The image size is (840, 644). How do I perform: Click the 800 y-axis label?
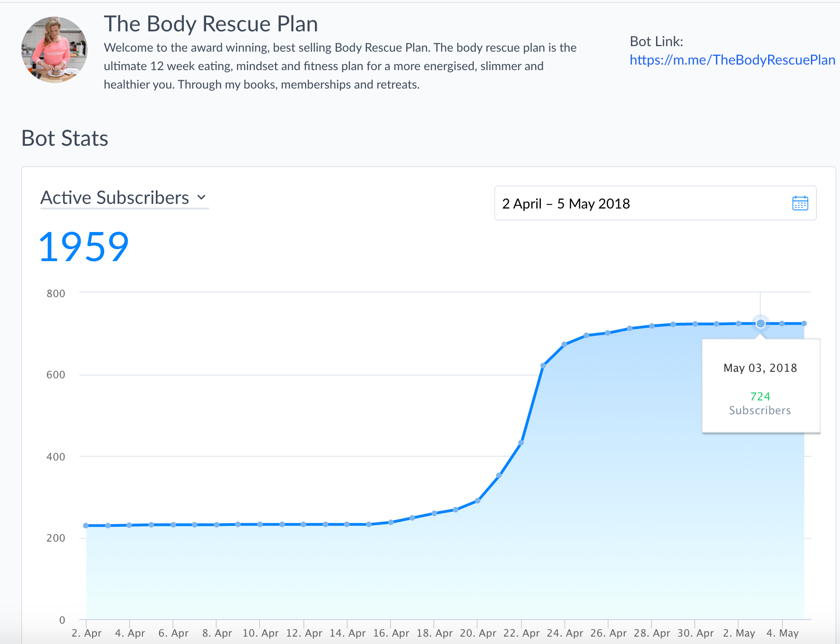[x=56, y=293]
